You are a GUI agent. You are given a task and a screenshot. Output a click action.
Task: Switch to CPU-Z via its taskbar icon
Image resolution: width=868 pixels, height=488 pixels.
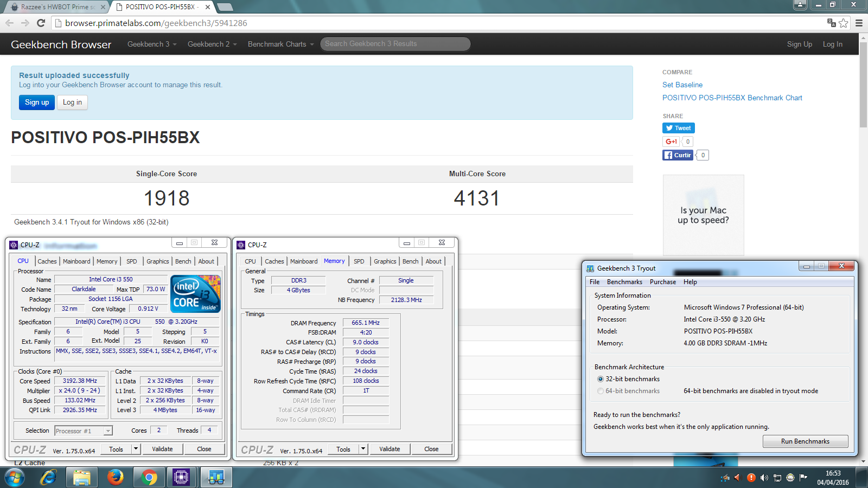(181, 477)
